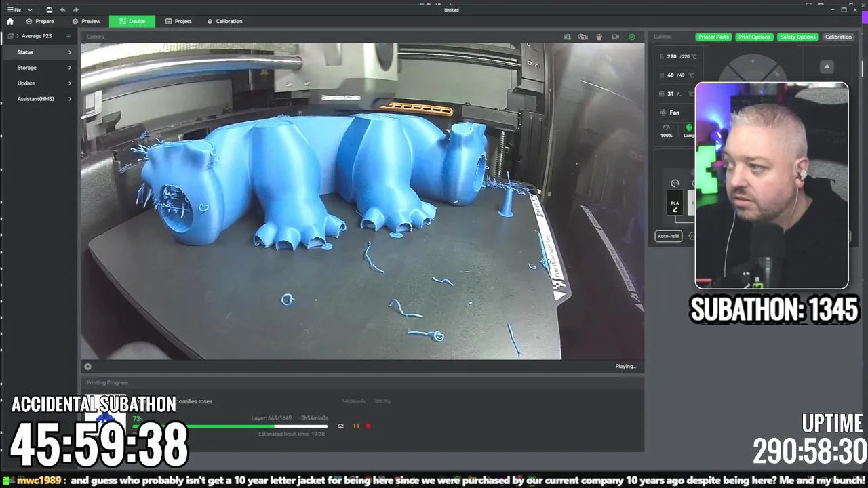
Task: Open the Storage sidebar section
Action: coord(41,68)
